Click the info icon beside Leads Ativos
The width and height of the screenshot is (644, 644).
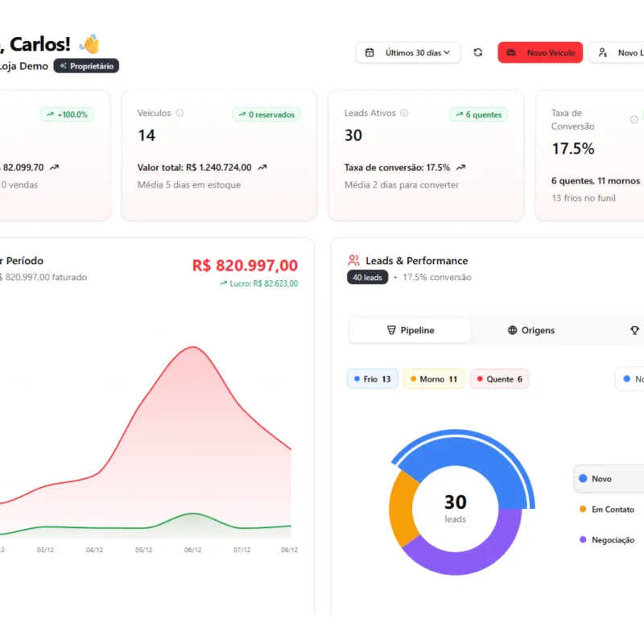click(x=404, y=114)
